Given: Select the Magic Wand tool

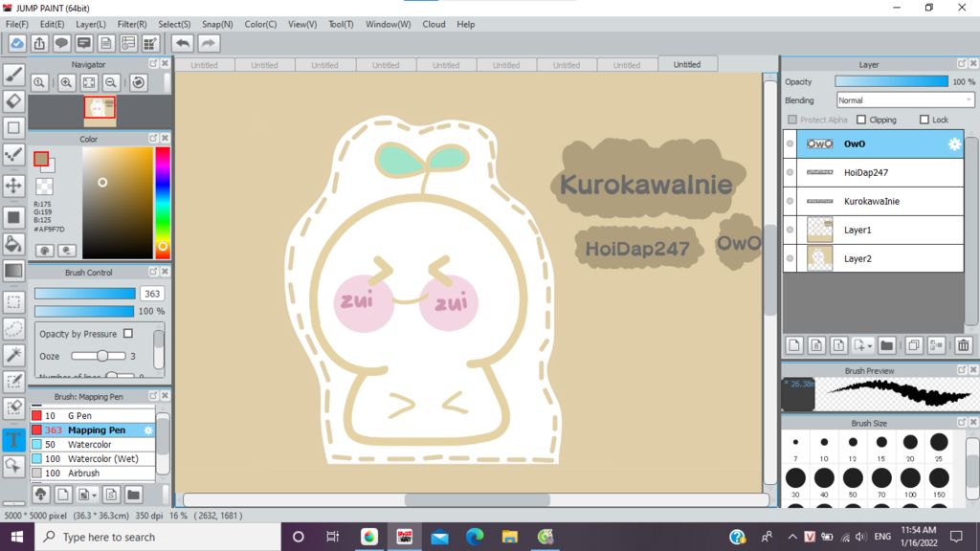Looking at the screenshot, I should [13, 355].
